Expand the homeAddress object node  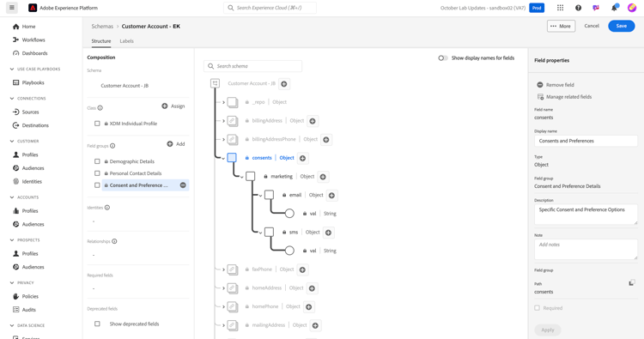pyautogui.click(x=223, y=288)
